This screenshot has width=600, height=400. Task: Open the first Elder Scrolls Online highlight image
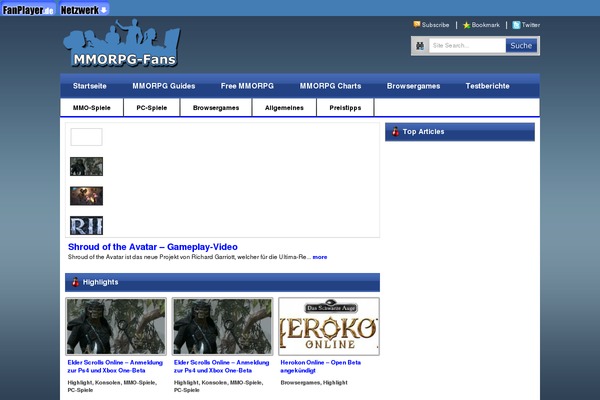click(116, 327)
